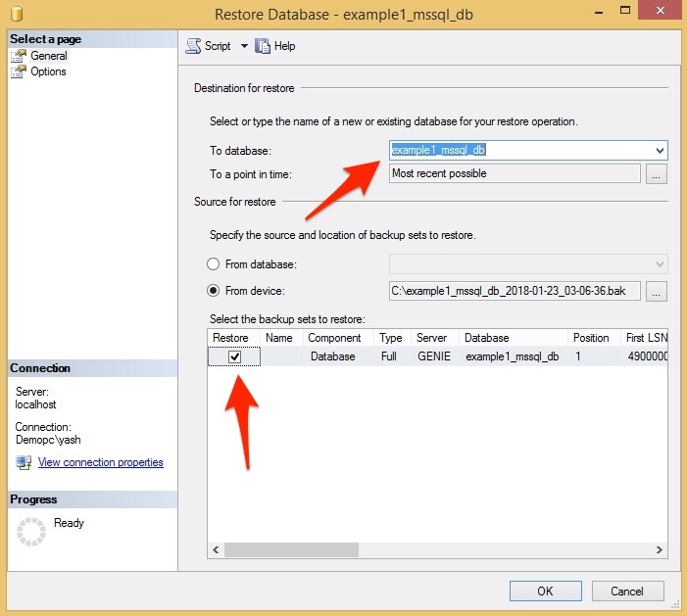The width and height of the screenshot is (687, 616).
Task: Expand the To database dropdown arrow
Action: click(x=660, y=151)
